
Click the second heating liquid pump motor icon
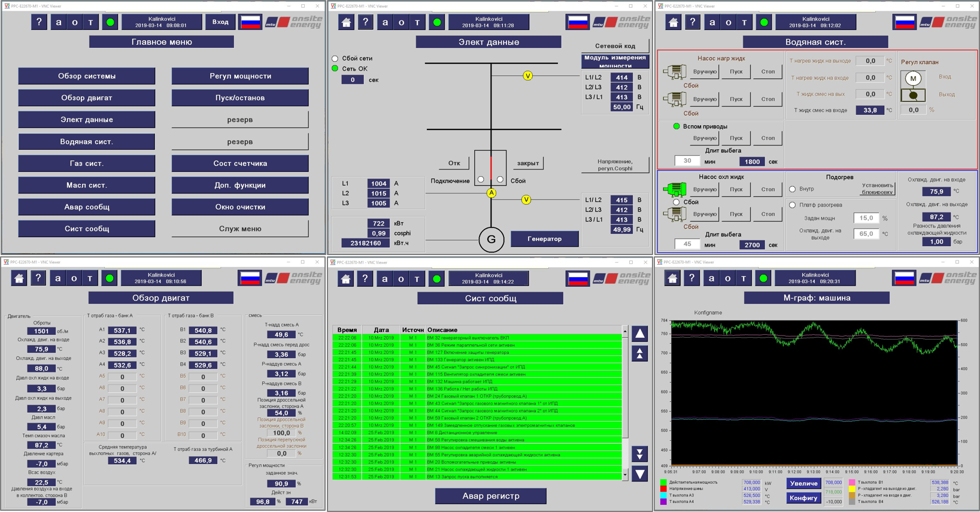pos(675,99)
